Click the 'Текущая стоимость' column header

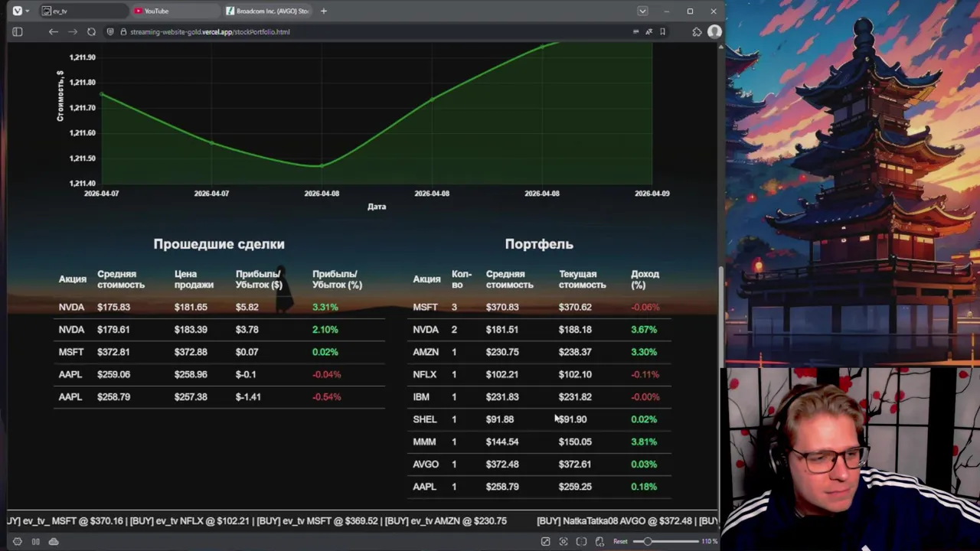[582, 279]
